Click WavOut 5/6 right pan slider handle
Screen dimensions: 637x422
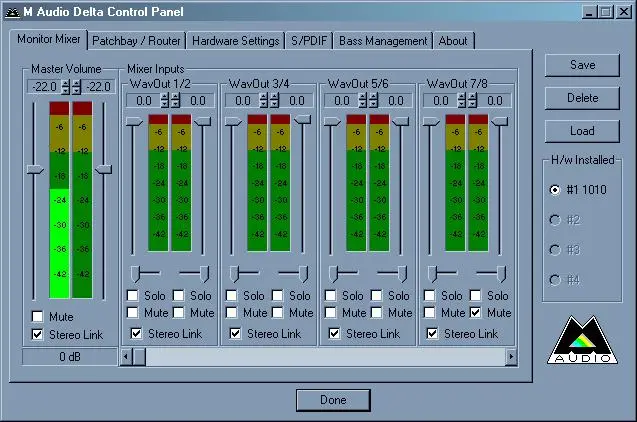click(402, 274)
